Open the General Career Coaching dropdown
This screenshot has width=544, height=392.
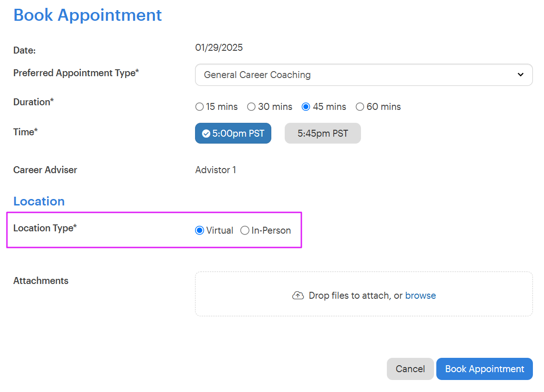(x=363, y=75)
